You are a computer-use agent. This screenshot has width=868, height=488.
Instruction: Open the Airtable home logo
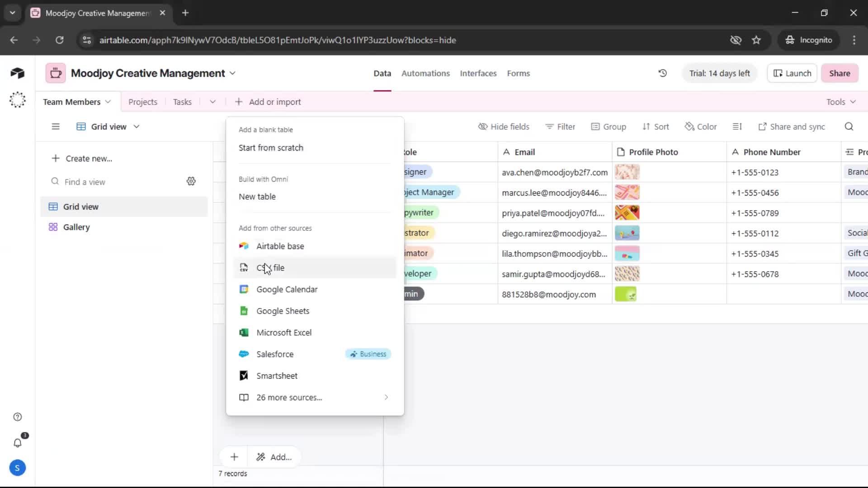point(17,73)
